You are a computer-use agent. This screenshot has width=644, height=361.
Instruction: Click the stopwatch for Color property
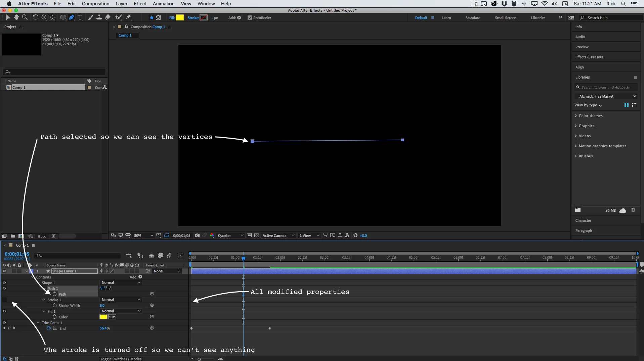(x=54, y=317)
